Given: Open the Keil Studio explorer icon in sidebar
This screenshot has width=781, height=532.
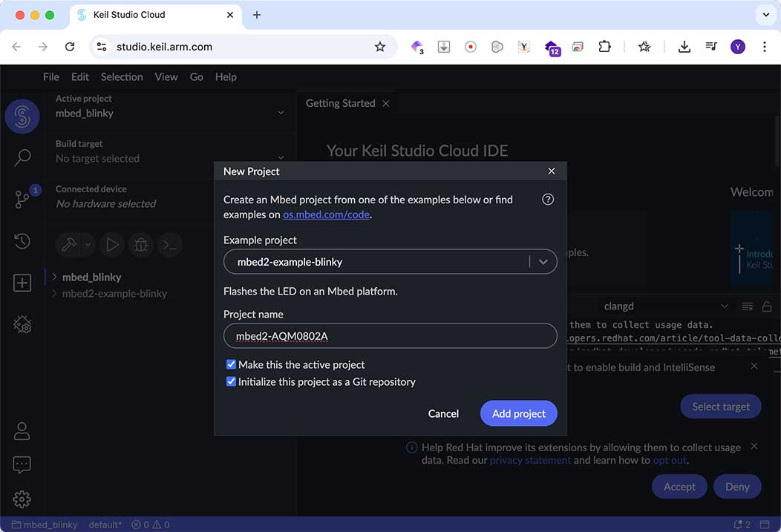Looking at the screenshot, I should click(x=22, y=116).
